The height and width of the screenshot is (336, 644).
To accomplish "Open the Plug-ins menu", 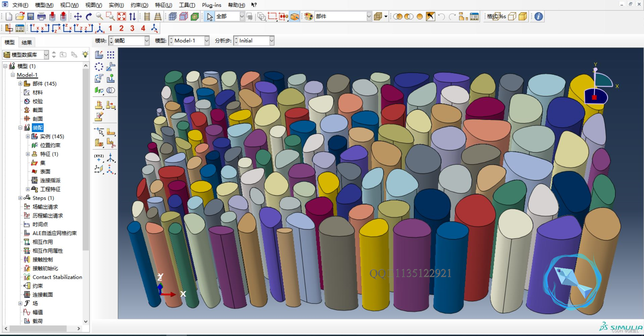I will 211,5.
